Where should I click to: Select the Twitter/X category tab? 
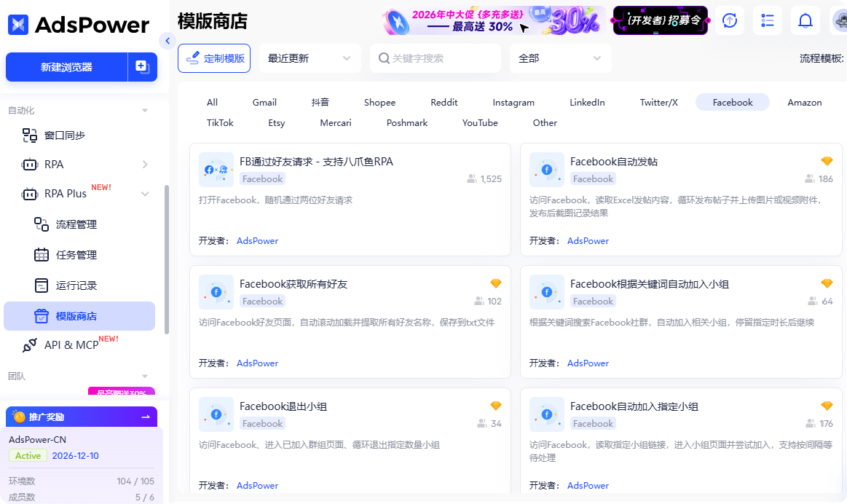click(659, 102)
